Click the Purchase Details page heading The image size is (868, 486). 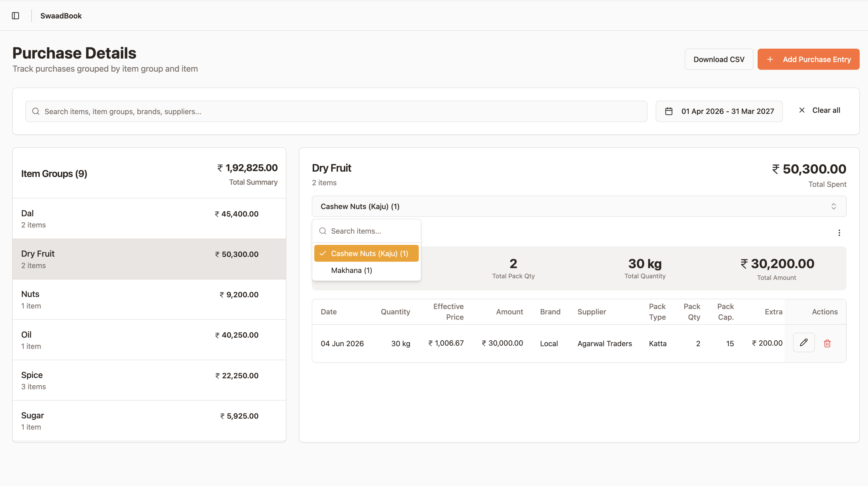point(75,53)
